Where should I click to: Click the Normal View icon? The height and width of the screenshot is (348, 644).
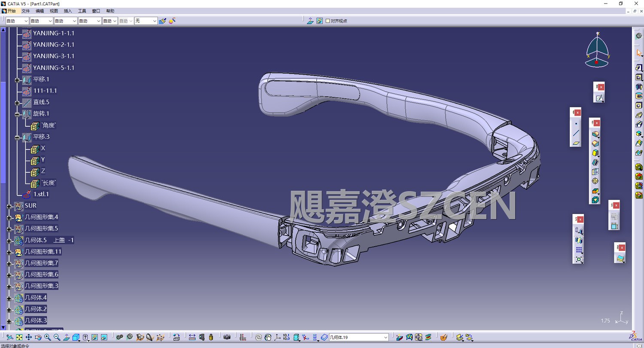[x=67, y=337]
